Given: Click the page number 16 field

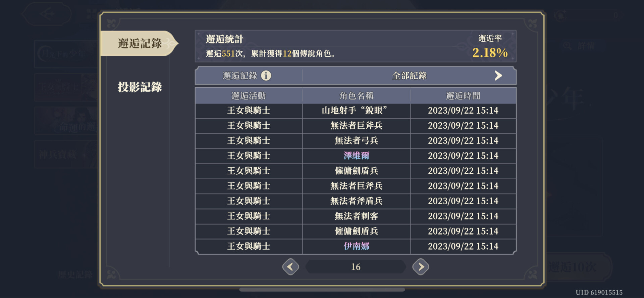Looking at the screenshot, I should (x=356, y=267).
